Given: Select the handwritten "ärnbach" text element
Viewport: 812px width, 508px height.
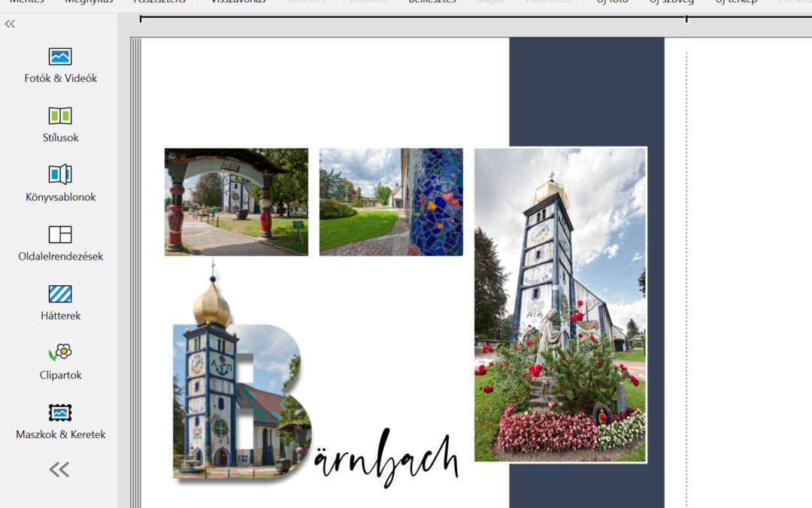Looking at the screenshot, I should pos(386,458).
